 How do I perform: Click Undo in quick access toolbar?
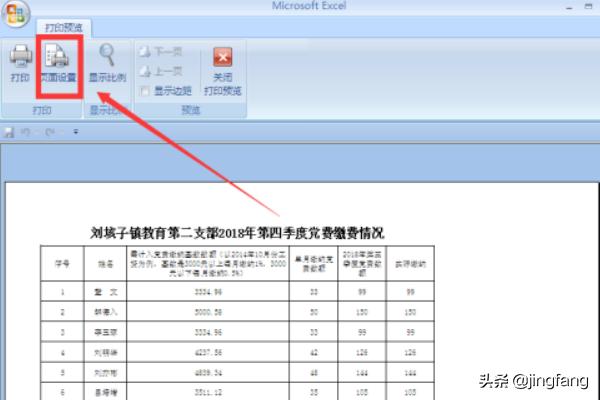pos(23,132)
